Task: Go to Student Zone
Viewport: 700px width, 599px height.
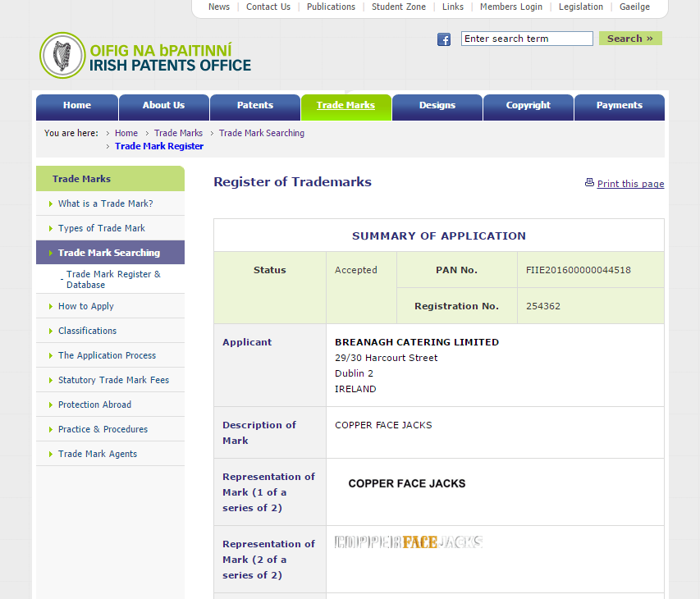Action: point(399,7)
